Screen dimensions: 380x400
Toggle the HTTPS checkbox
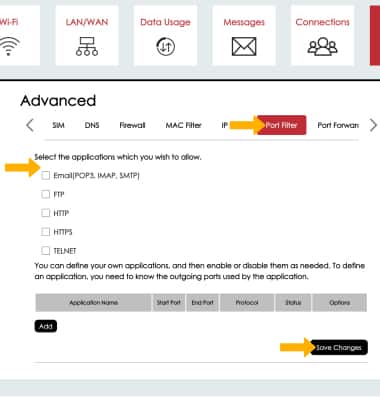[x=46, y=232]
